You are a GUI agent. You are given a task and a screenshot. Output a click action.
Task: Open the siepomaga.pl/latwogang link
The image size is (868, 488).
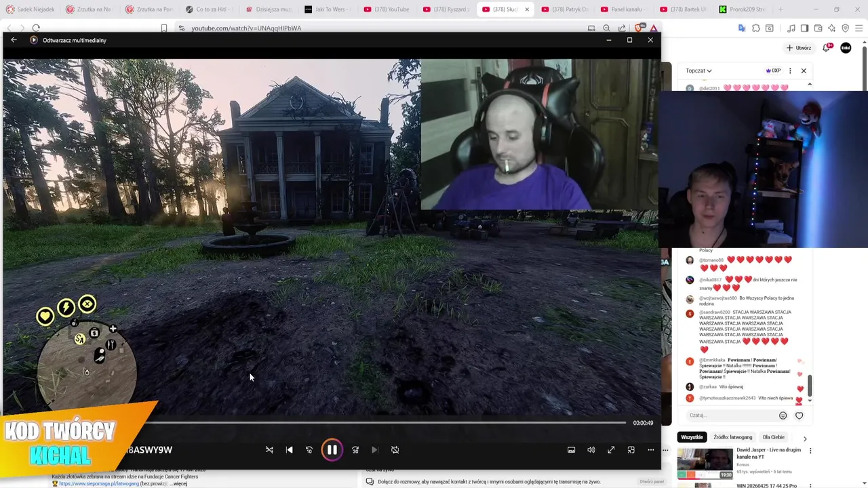[99, 484]
